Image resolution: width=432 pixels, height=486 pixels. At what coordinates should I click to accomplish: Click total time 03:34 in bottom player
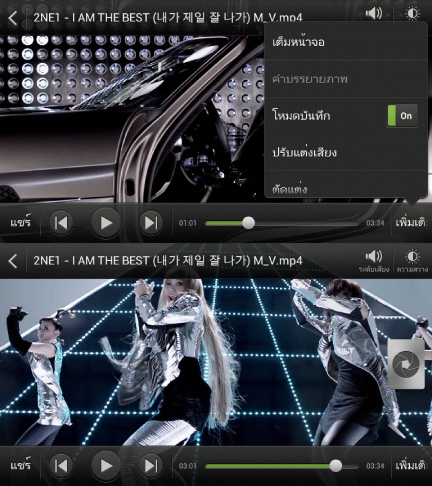[375, 466]
